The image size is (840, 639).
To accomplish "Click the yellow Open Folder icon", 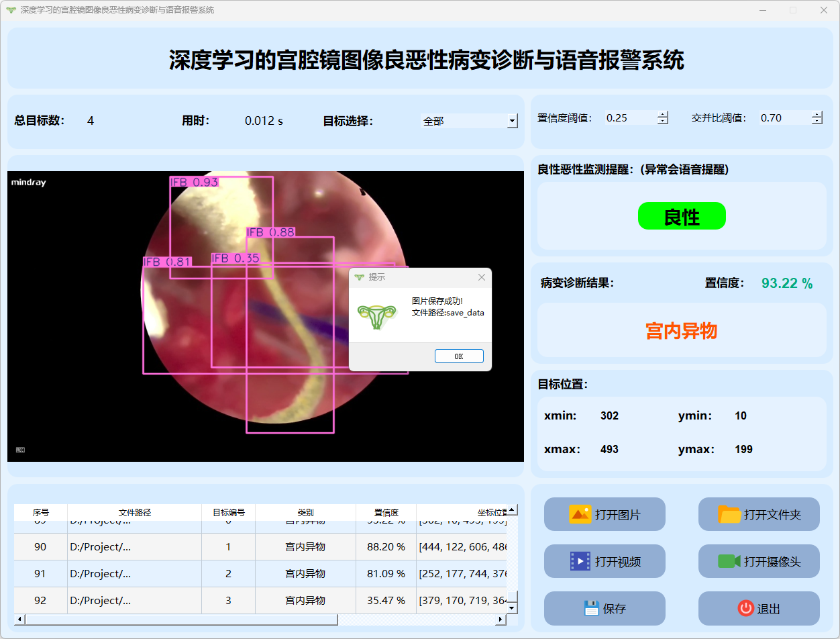I will coord(729,514).
